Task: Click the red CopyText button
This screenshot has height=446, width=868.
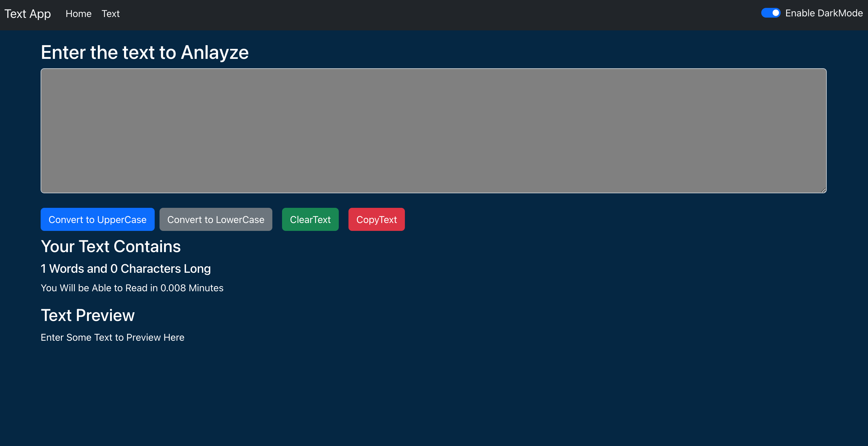Action: pos(376,219)
